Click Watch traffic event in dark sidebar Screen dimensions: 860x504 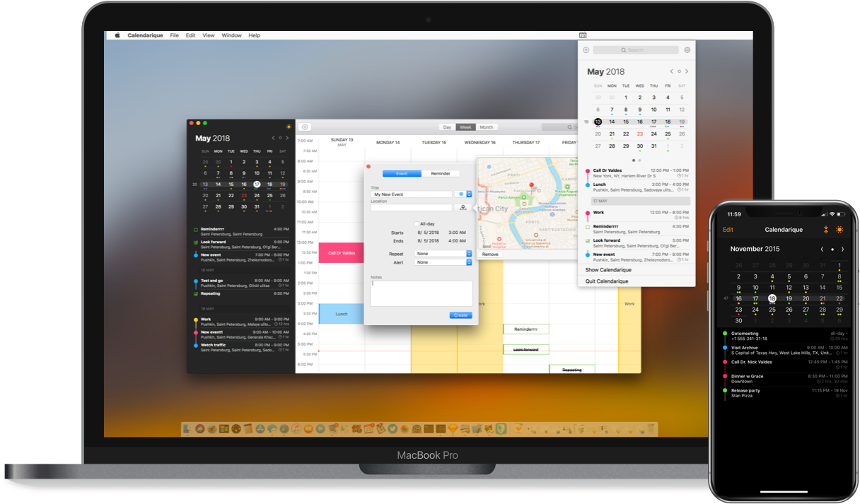tap(243, 347)
